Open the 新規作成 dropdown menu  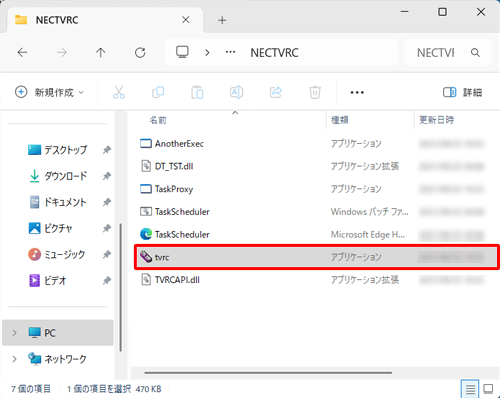(x=49, y=92)
